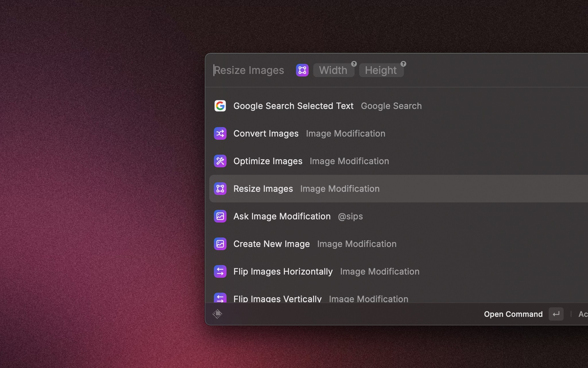Click the return key icon button

point(556,314)
